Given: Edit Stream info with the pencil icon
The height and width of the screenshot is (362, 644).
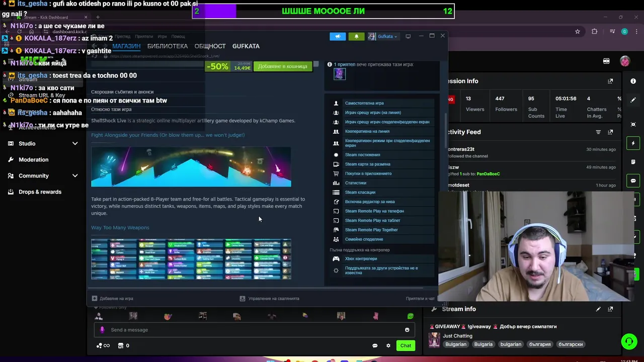Looking at the screenshot, I should click(598, 309).
